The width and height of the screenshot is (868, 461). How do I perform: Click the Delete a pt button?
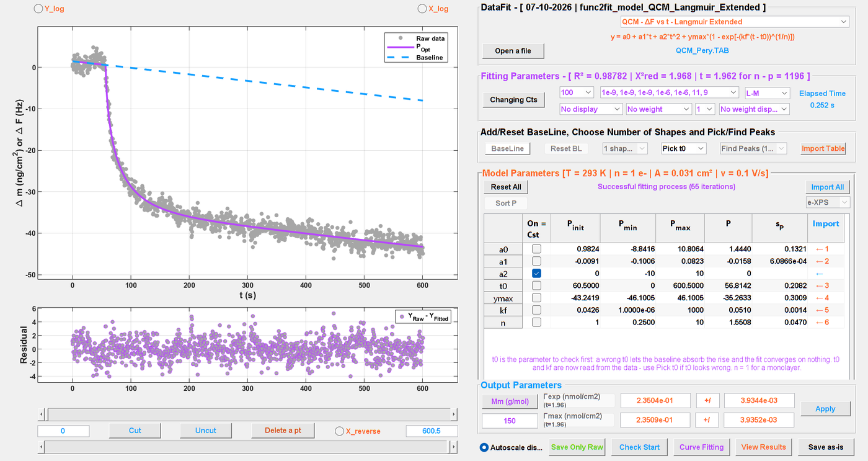[x=283, y=431]
